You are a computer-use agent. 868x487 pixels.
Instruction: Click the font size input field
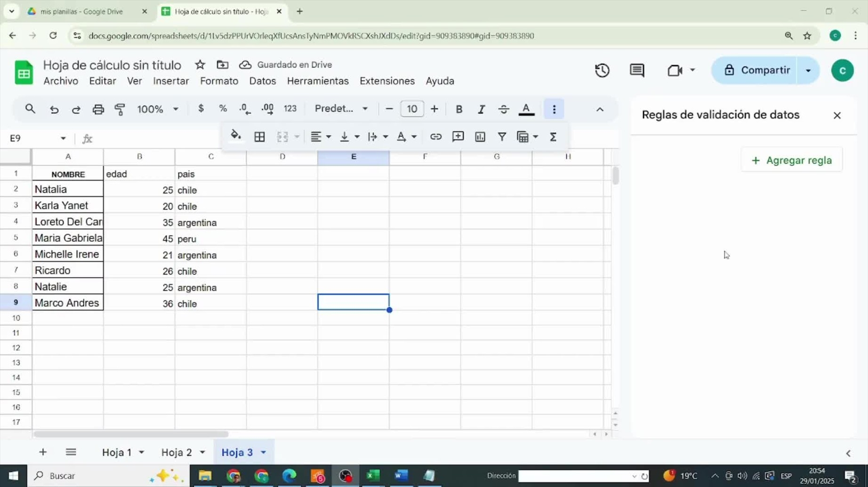click(x=411, y=109)
